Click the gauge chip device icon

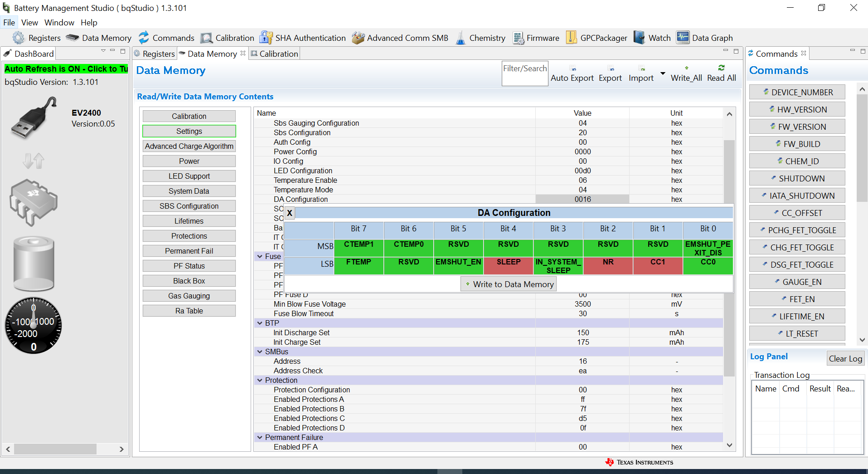pyautogui.click(x=34, y=202)
